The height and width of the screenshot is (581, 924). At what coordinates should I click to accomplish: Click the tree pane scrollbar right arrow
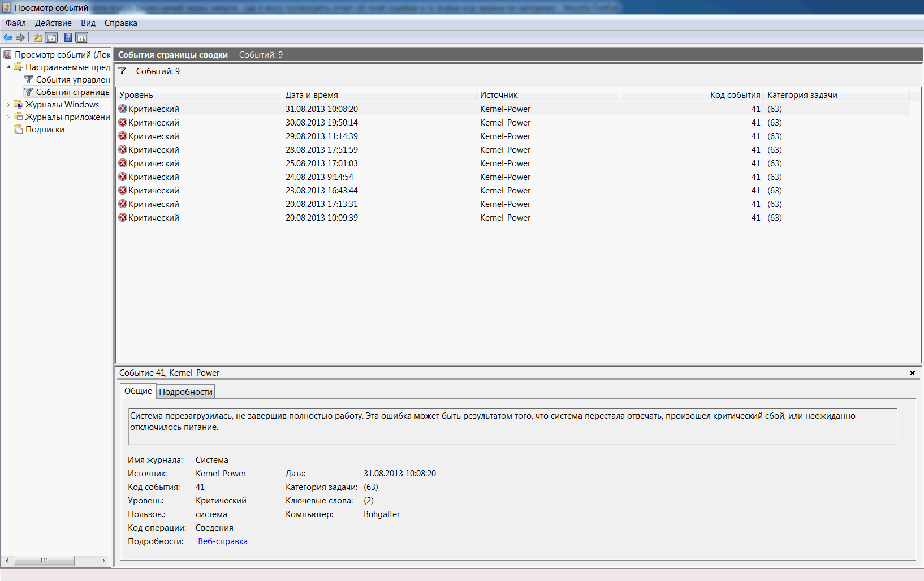tap(104, 561)
